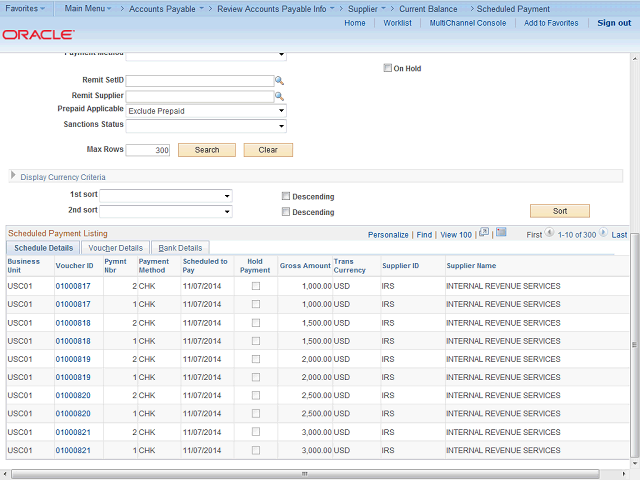Open the Personalize grid link
Image resolution: width=640 pixels, height=480 pixels.
click(388, 235)
